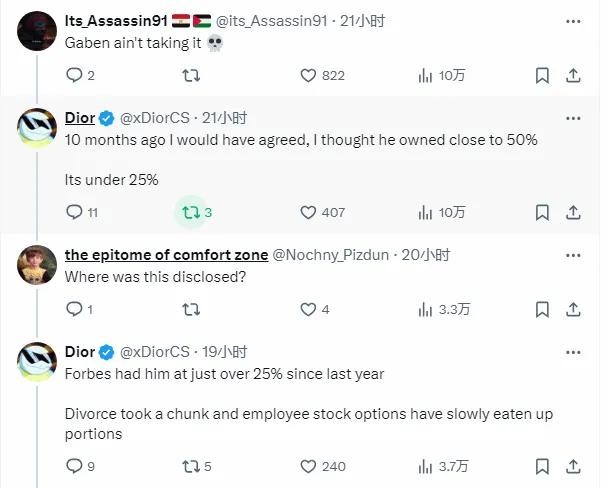Repost the 'Where was this disclosed?' tweet
This screenshot has width=606, height=488.
[x=190, y=309]
